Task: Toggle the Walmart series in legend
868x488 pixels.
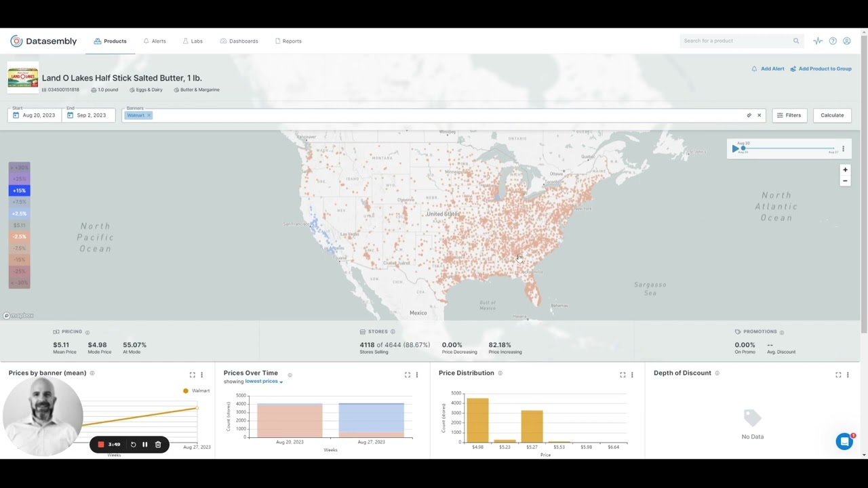Action: pos(196,390)
